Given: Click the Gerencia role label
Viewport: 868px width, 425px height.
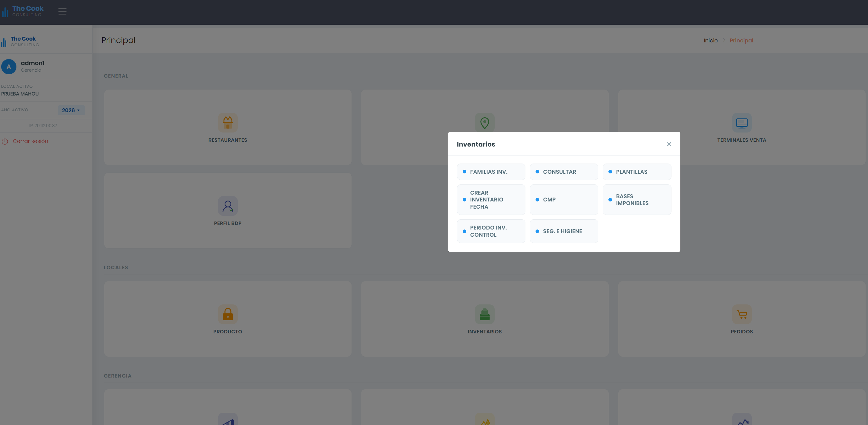Looking at the screenshot, I should [x=31, y=70].
